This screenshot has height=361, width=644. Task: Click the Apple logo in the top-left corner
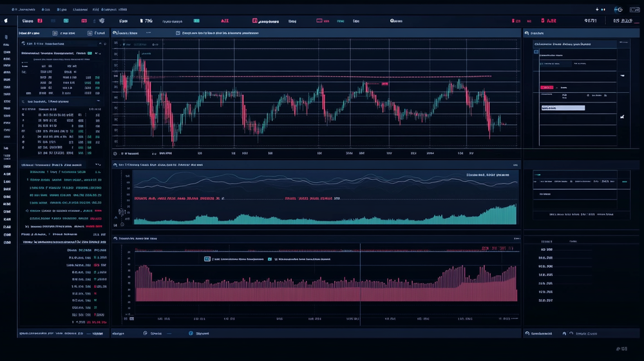(6, 21)
